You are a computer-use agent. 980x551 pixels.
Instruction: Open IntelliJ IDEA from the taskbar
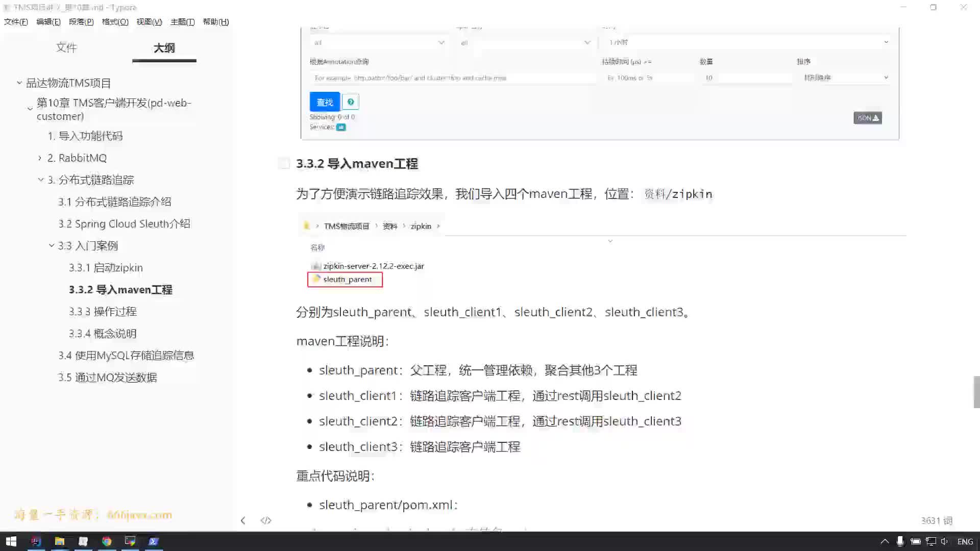point(36,541)
